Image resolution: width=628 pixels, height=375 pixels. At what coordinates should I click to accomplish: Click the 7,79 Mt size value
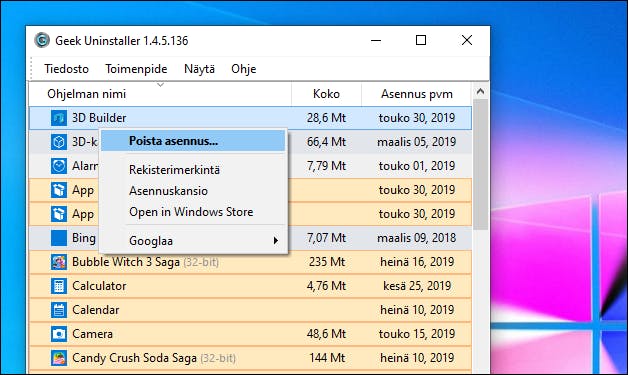[x=326, y=166]
